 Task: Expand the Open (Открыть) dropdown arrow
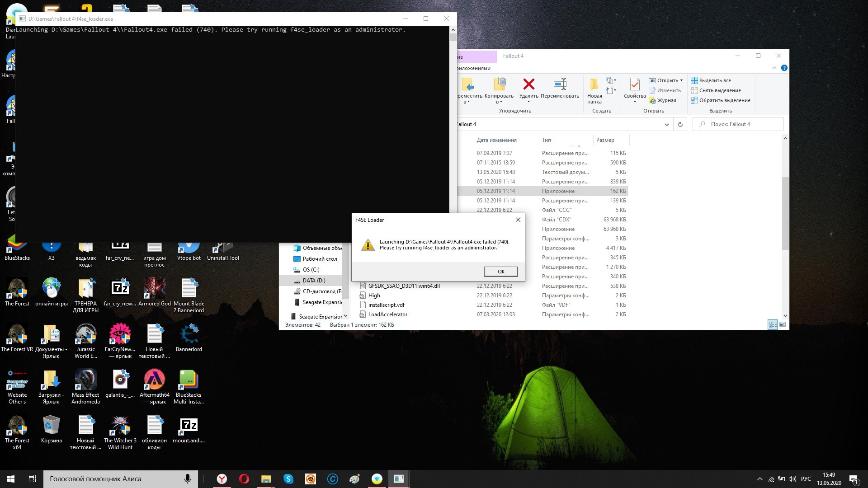click(681, 80)
